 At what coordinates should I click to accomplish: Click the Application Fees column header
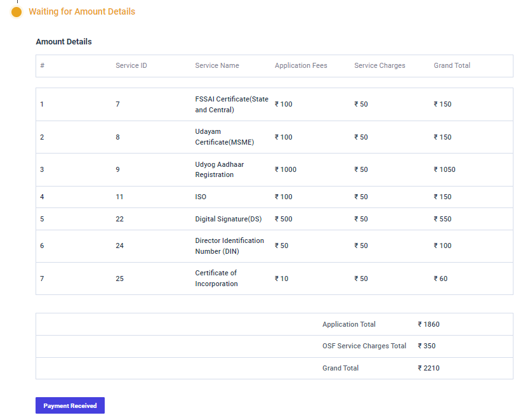(301, 65)
